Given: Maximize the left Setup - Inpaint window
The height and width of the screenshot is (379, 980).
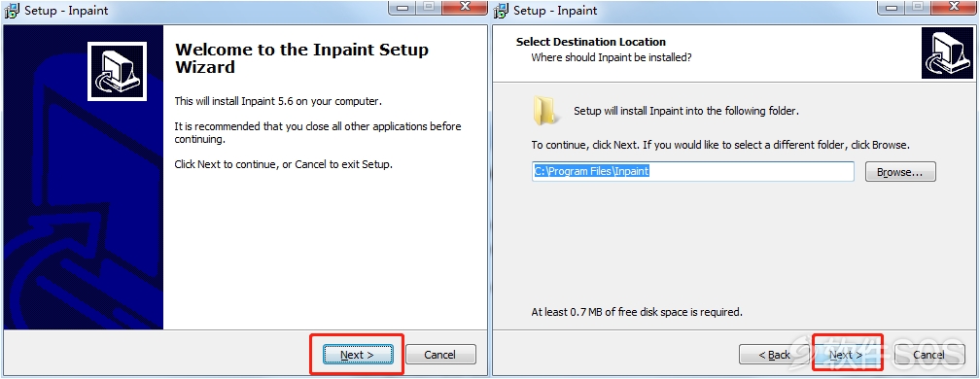Looking at the screenshot, I should pos(429,7).
